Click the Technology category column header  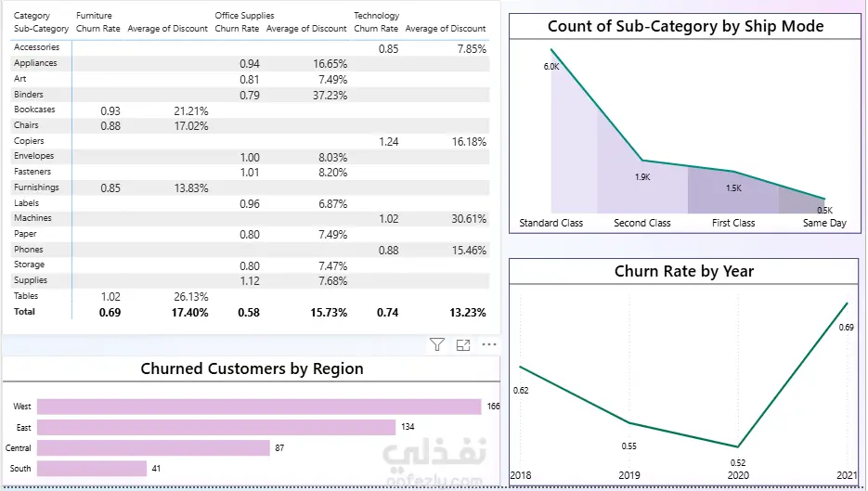376,16
